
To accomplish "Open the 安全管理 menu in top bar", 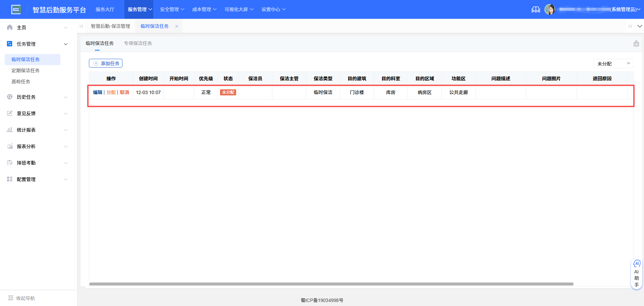I will point(169,9).
